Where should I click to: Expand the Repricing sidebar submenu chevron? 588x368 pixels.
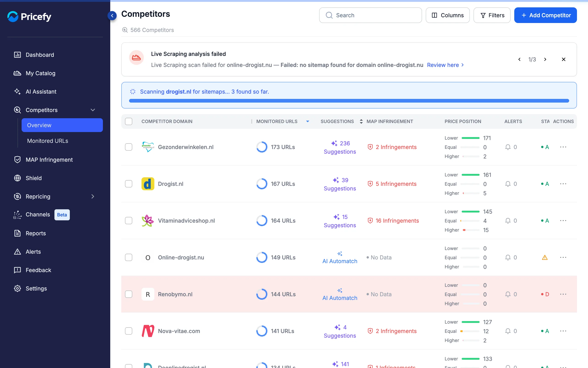point(93,196)
